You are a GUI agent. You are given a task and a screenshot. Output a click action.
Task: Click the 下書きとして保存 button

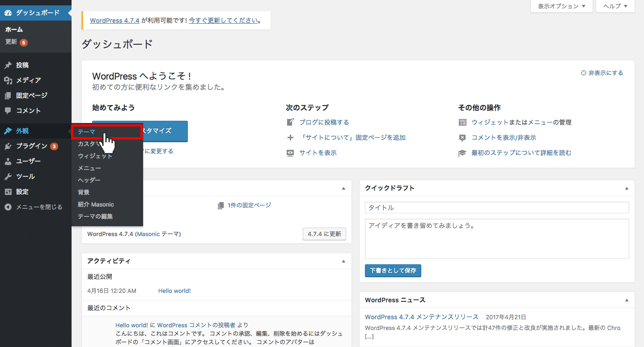[x=393, y=271]
